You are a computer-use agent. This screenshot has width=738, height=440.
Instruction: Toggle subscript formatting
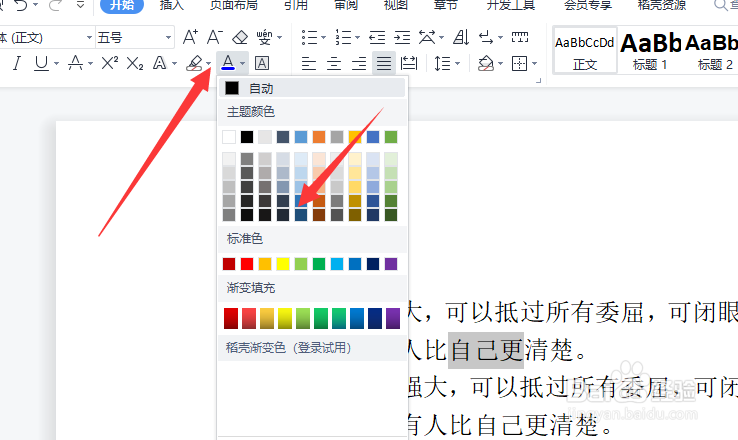(x=135, y=63)
